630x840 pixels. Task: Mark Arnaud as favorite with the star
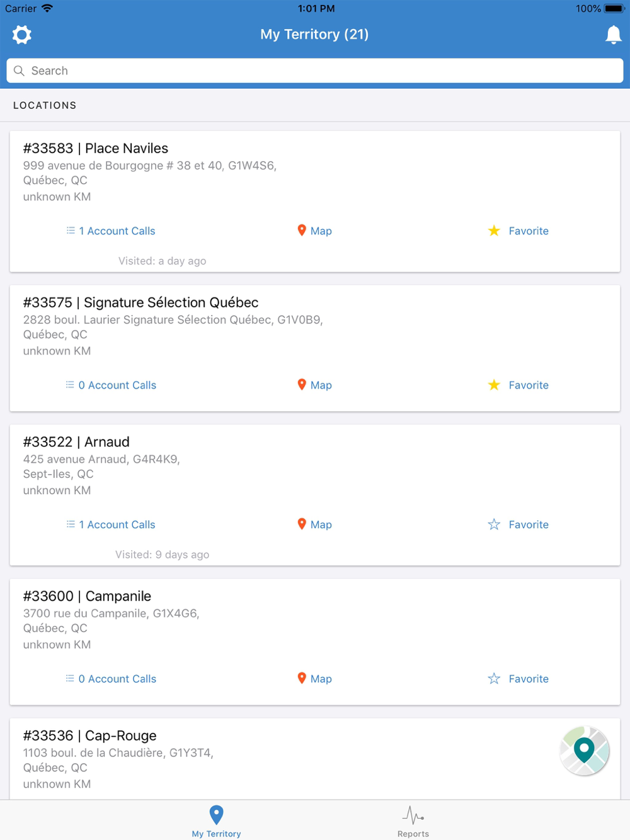click(494, 525)
